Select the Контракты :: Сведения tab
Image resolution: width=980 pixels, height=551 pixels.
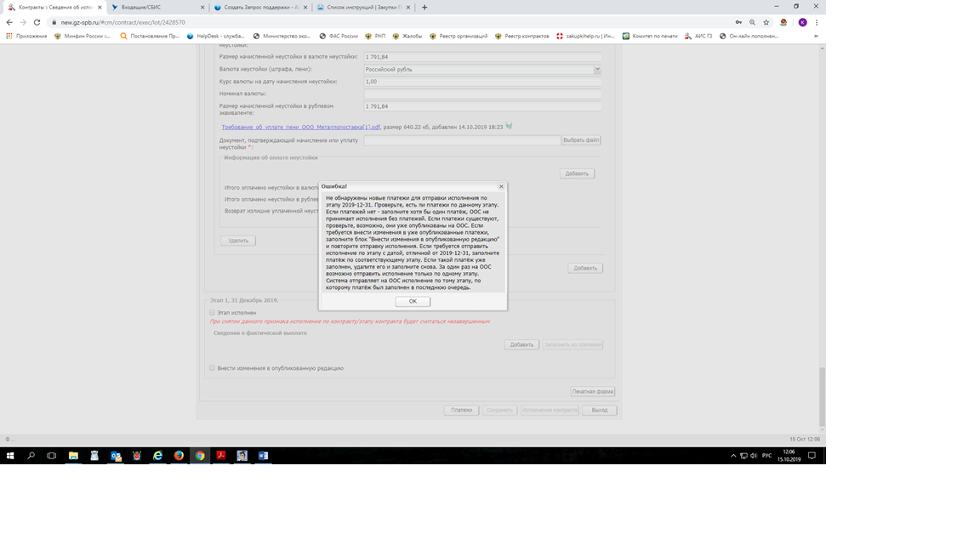54,8
